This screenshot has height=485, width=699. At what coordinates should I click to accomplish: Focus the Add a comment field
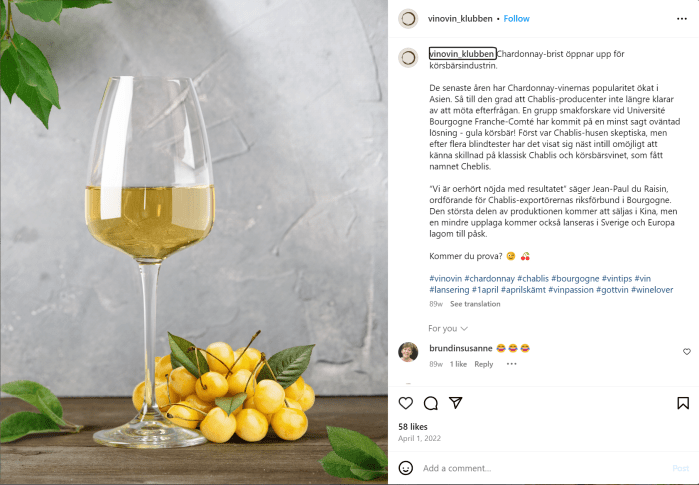[x=545, y=468]
